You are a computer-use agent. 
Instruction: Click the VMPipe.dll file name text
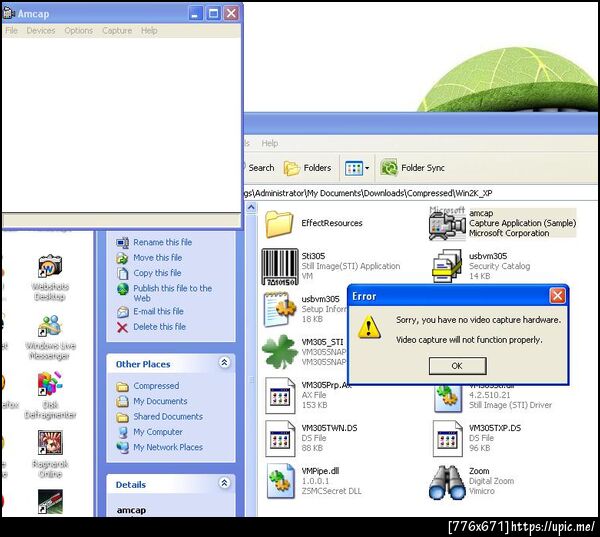(320, 471)
